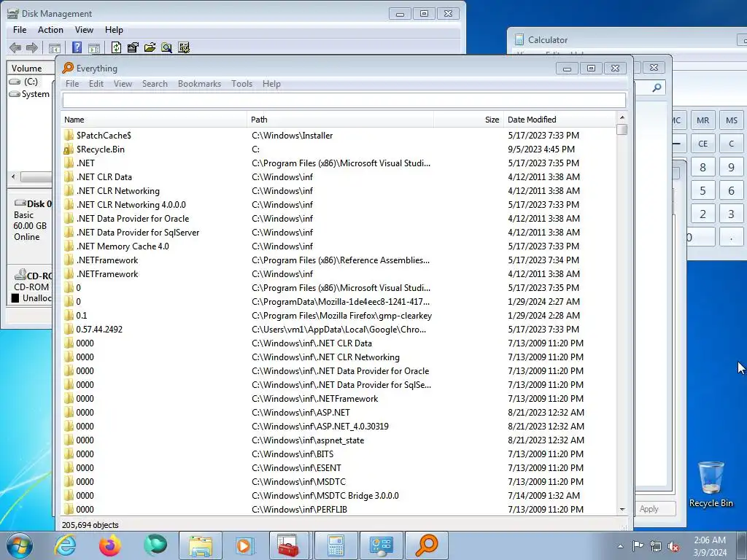Viewport: 747px width, 560px height.
Task: Show or hide the Action pane icon
Action: (94, 47)
